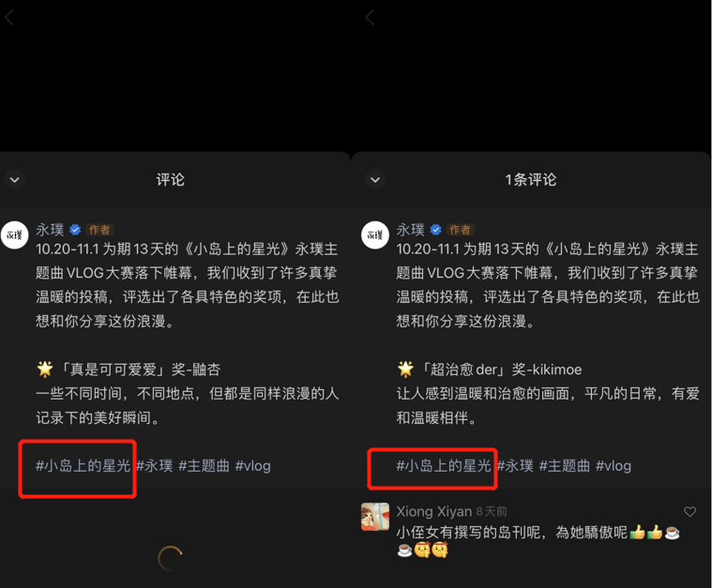This screenshot has width=712, height=588.
Task: Open Xiong Xiyan's profile picture
Action: (x=375, y=517)
